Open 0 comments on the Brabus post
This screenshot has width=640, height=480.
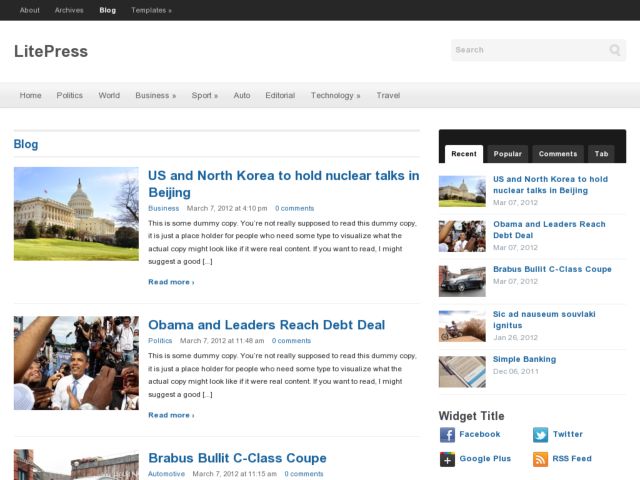point(304,474)
